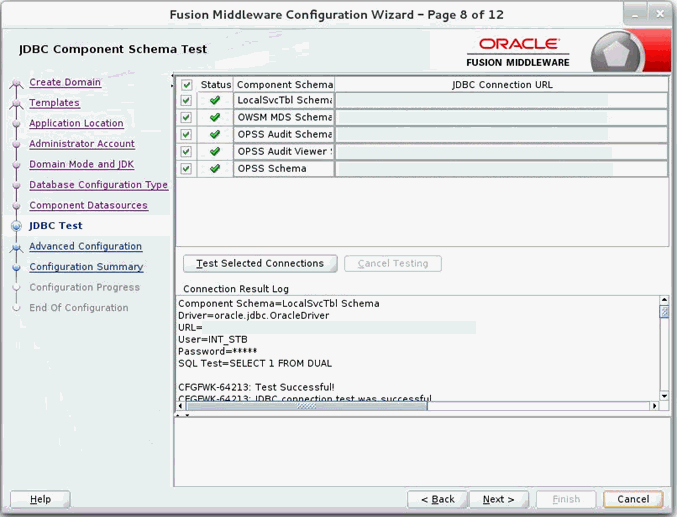Click the Status column header

[x=215, y=85]
